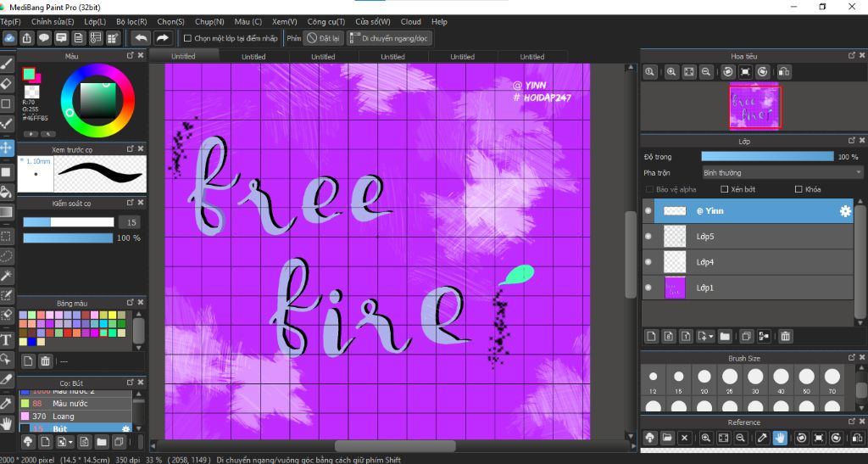Image resolution: width=868 pixels, height=464 pixels.
Task: Click the Redo arrow in the toolbar
Action: tap(162, 38)
